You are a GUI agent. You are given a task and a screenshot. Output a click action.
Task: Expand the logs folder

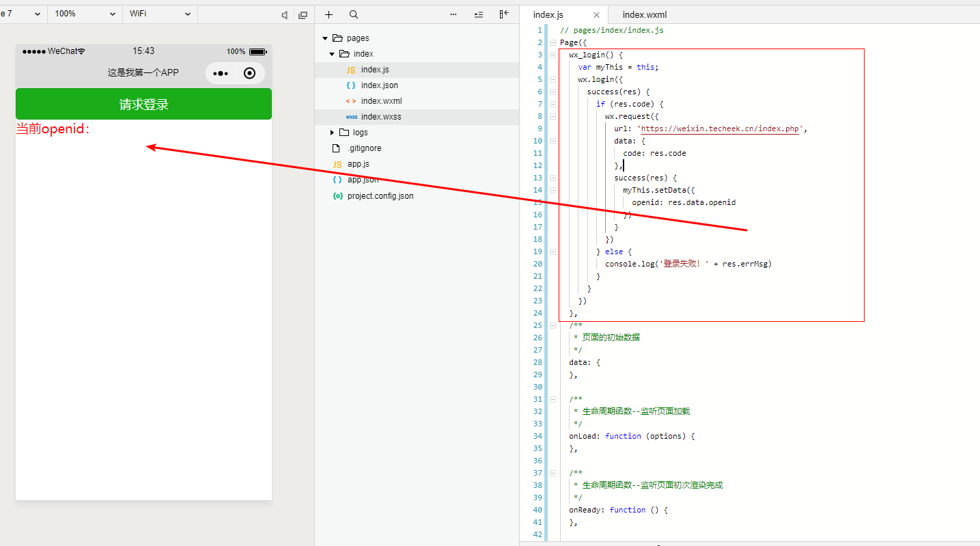pyautogui.click(x=333, y=133)
